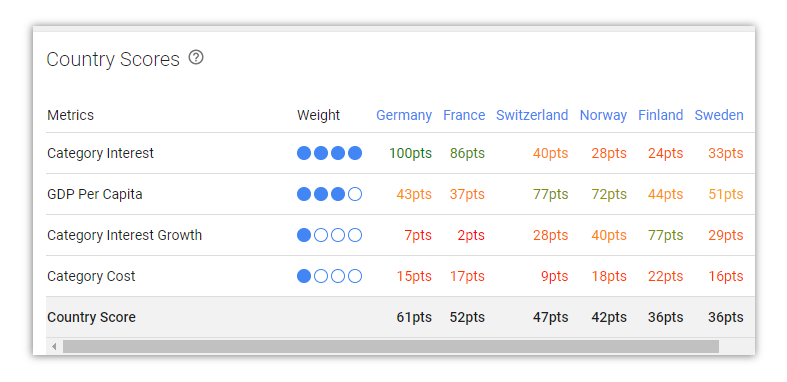Set Category Cost weight to first dot
Viewport: 787px width, 382px height.
pyautogui.click(x=304, y=276)
